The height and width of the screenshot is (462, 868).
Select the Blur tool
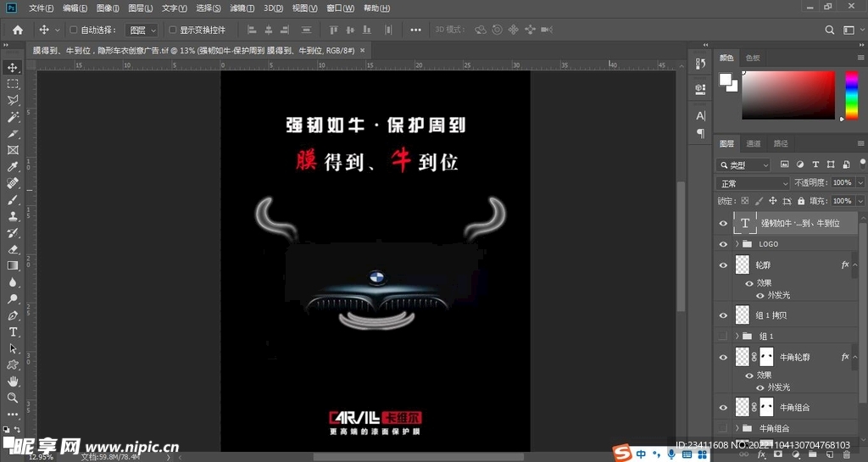click(12, 282)
